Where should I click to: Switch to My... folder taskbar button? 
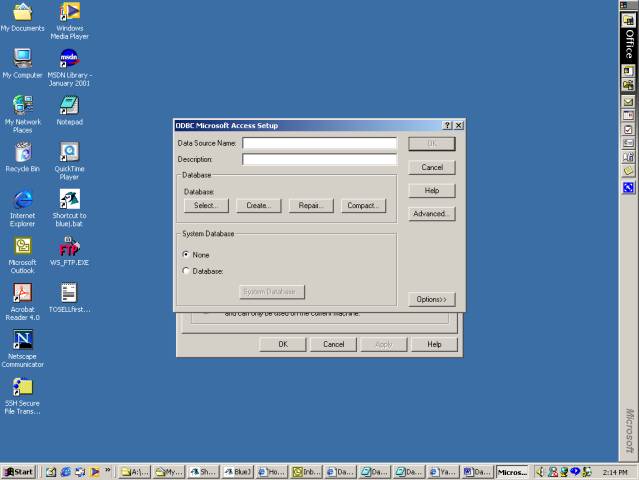coord(169,472)
